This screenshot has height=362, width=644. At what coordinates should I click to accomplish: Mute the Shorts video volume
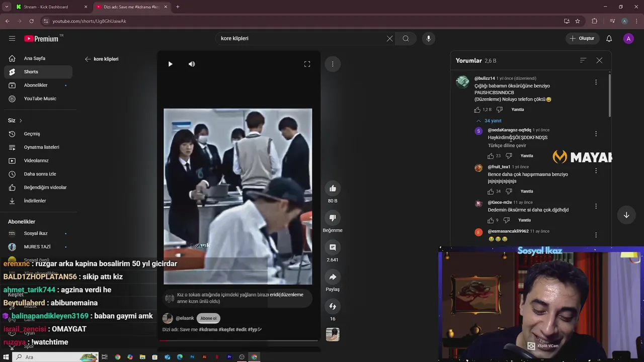(192, 64)
